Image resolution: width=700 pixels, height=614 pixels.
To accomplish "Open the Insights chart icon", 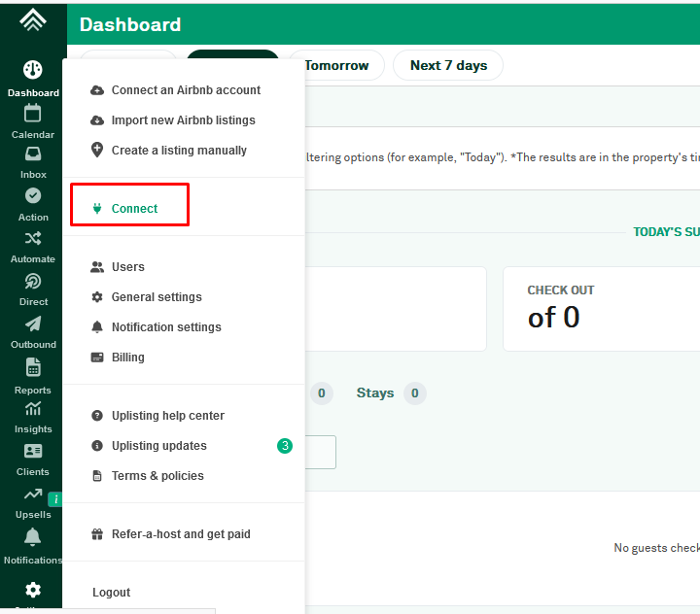I will point(33,408).
